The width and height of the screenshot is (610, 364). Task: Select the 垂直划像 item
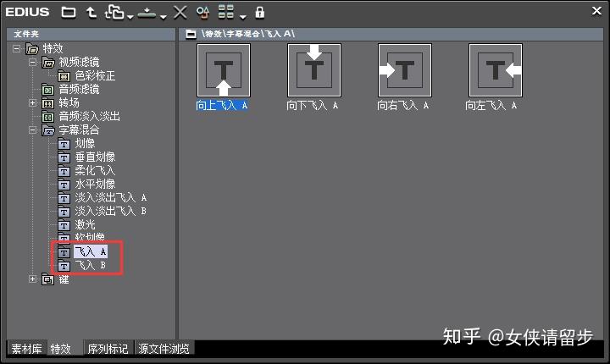point(95,157)
